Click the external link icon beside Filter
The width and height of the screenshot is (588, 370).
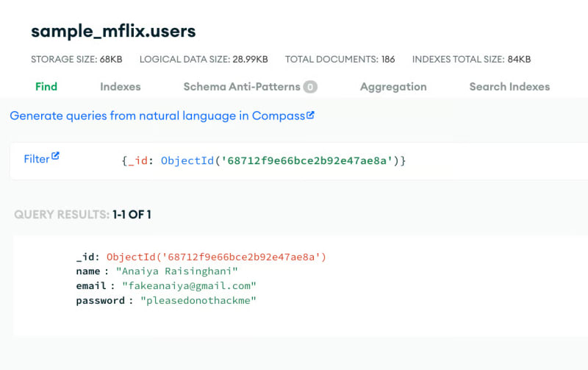55,157
